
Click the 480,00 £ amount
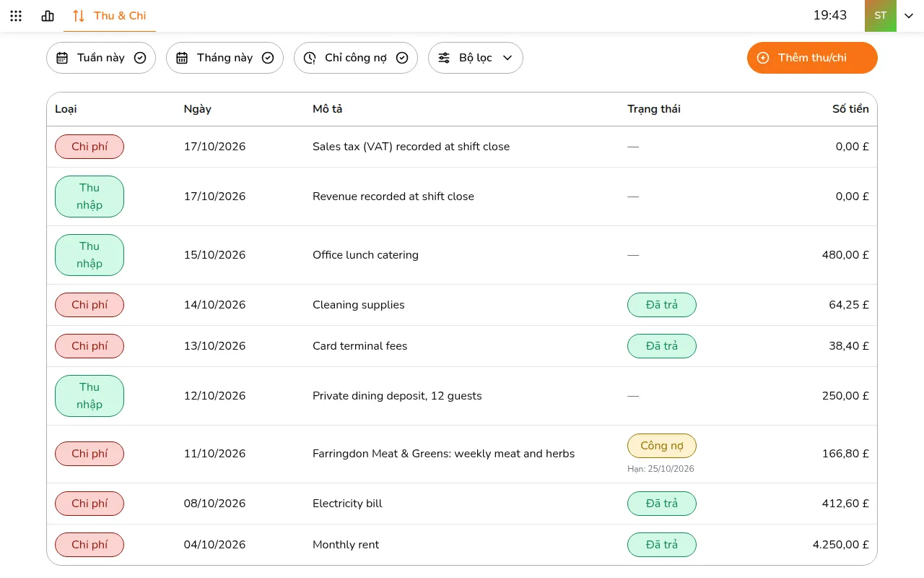845,255
